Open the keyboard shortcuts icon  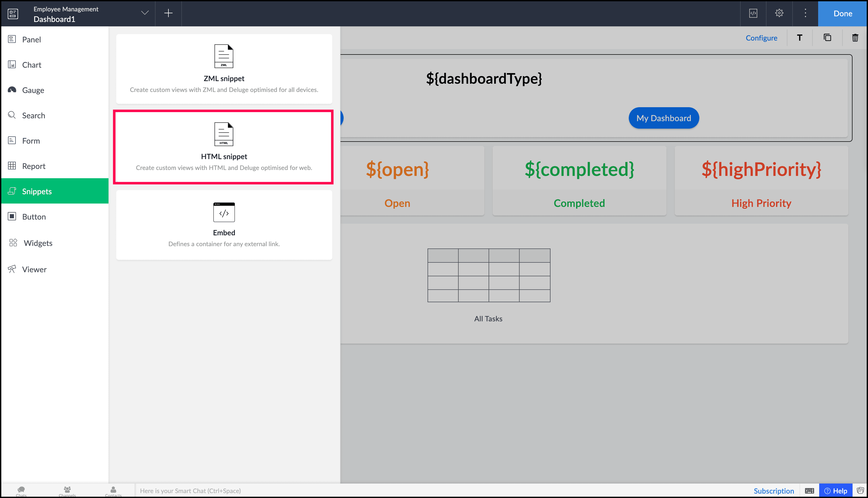(x=809, y=491)
